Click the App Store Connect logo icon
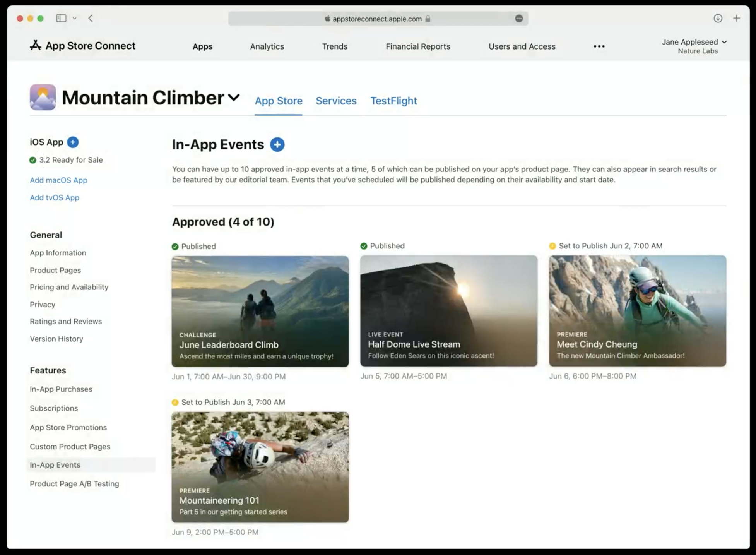 [36, 45]
